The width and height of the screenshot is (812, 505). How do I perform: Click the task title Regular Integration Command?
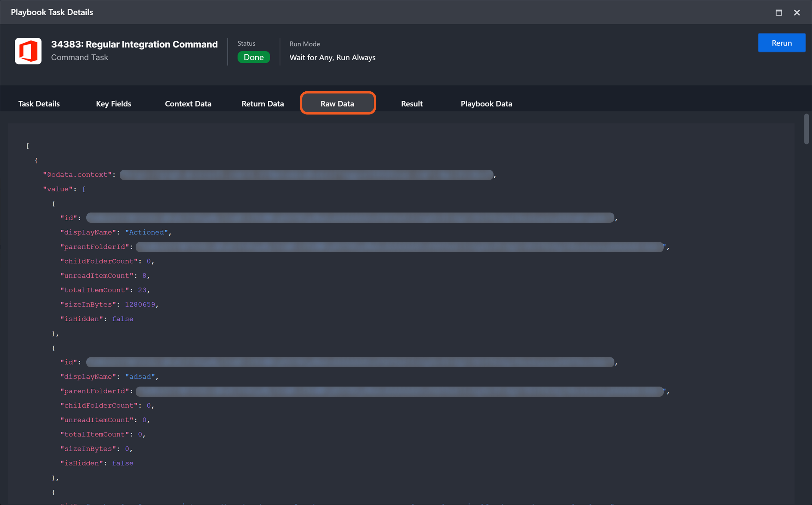(134, 44)
